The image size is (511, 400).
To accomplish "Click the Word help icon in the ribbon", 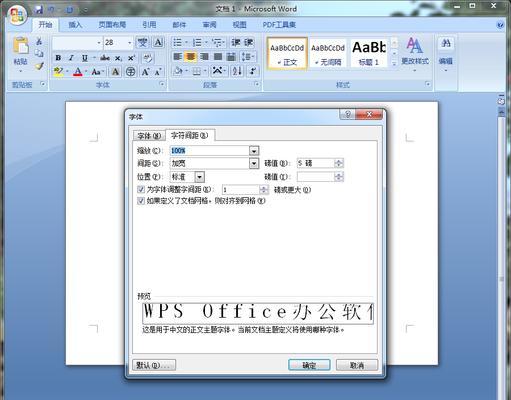I will pos(500,25).
